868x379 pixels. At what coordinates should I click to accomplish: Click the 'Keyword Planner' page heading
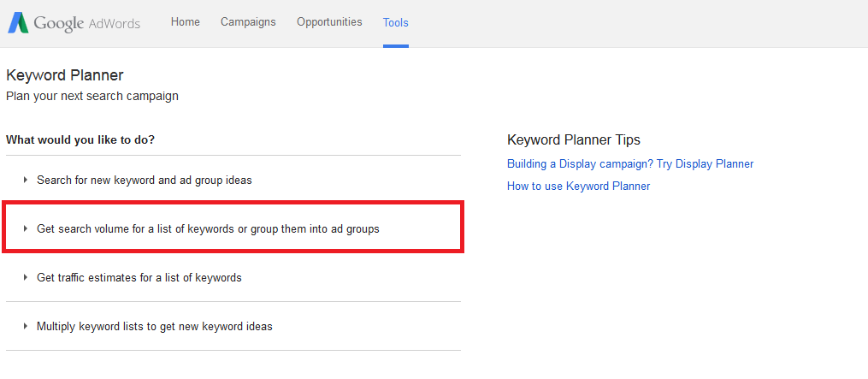click(65, 75)
